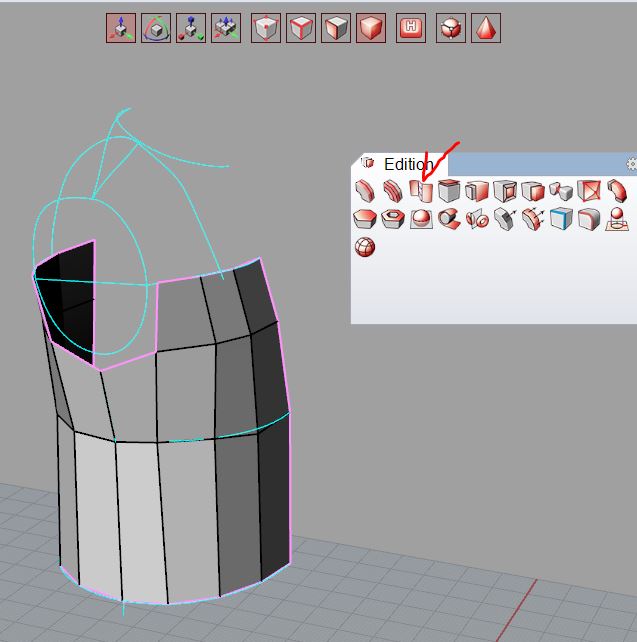This screenshot has width=637, height=642.
Task: Toggle face selection mode cube icon
Action: click(336, 28)
